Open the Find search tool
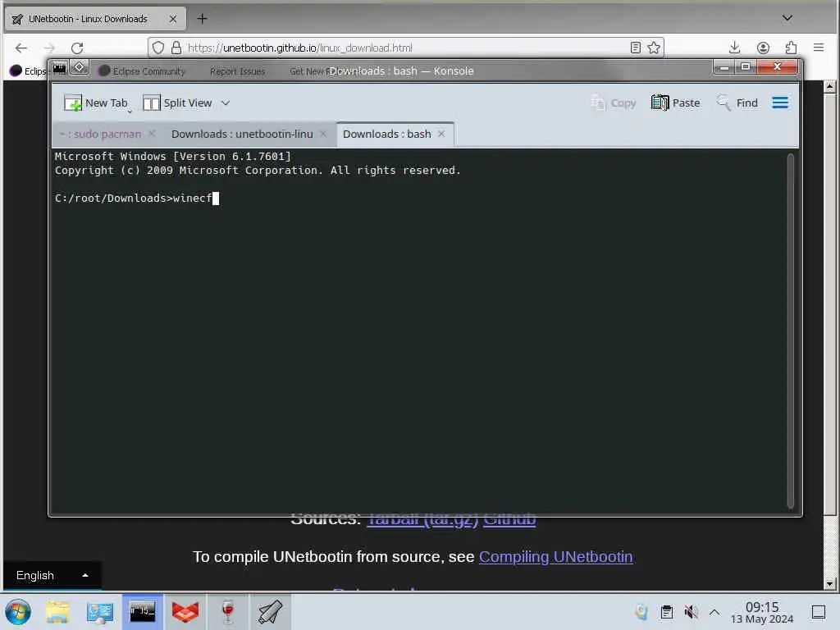Viewport: 840px width, 630px height. [x=737, y=103]
